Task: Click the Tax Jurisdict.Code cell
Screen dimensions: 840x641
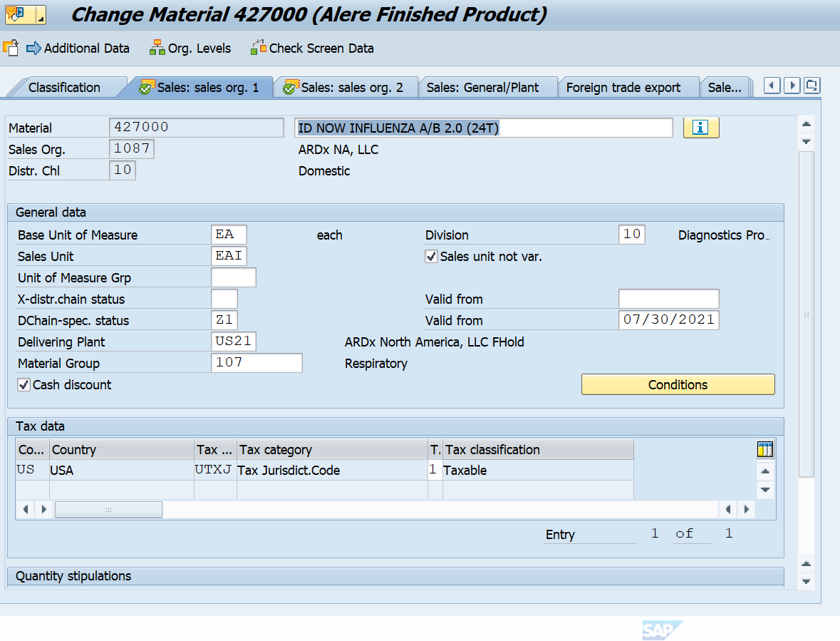Action: 332,470
